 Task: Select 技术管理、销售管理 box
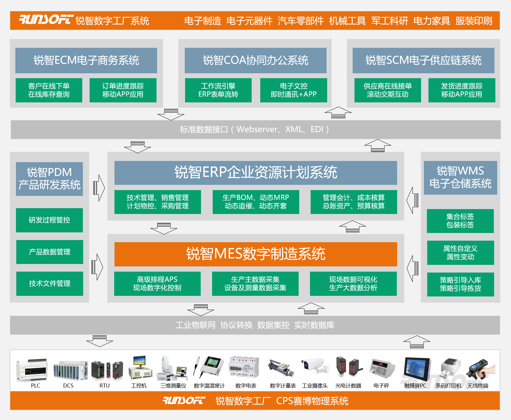click(158, 202)
